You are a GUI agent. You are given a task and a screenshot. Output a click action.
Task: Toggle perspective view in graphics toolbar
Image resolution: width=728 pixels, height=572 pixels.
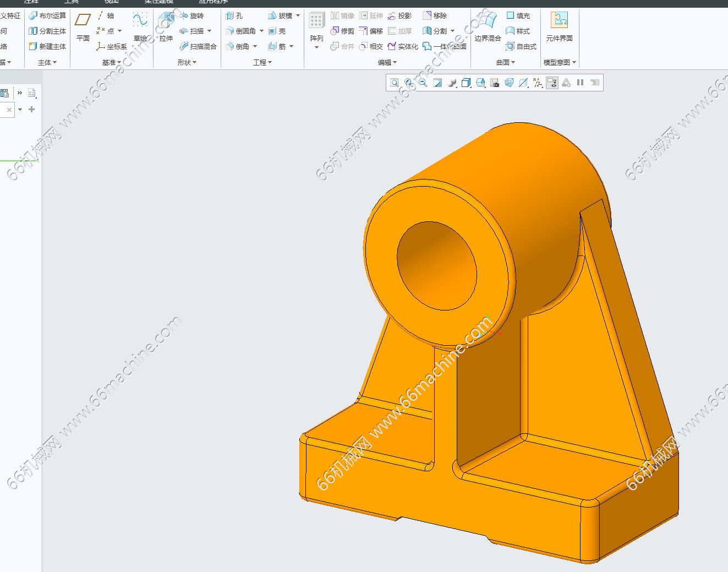point(509,83)
